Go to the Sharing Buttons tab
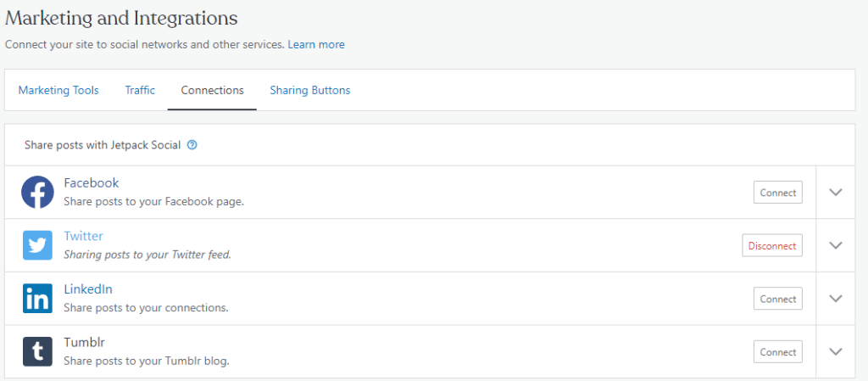 tap(310, 90)
